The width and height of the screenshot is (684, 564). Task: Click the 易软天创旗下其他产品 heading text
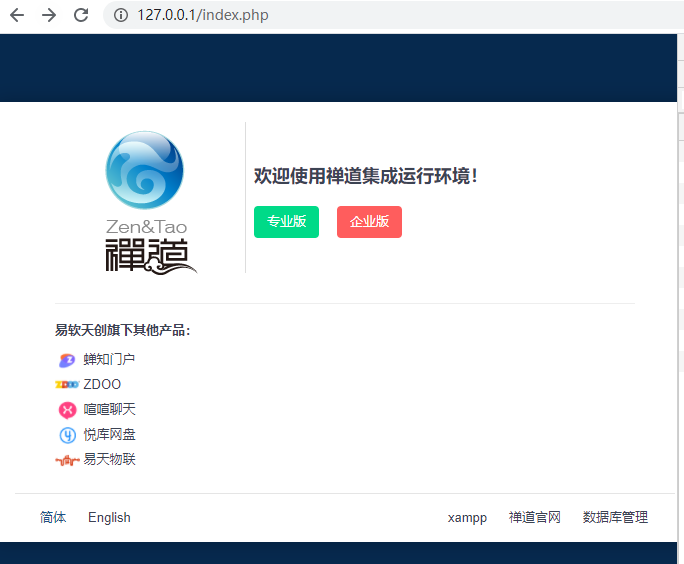point(123,330)
